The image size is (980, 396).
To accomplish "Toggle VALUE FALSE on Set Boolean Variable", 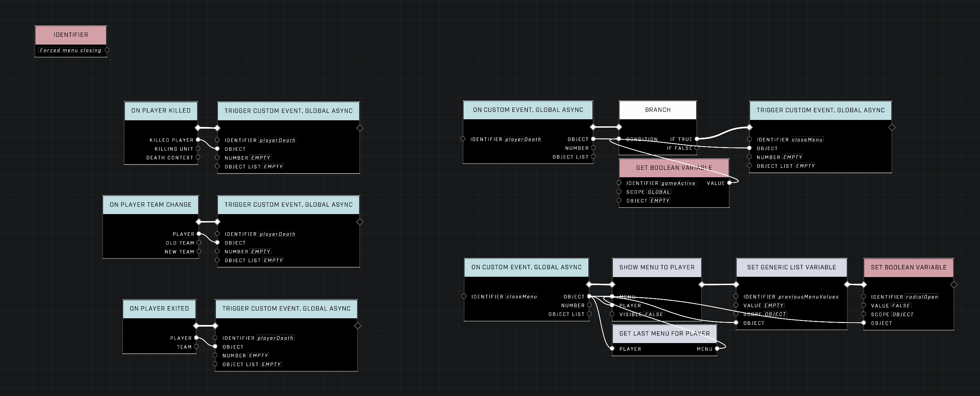I will [901, 306].
